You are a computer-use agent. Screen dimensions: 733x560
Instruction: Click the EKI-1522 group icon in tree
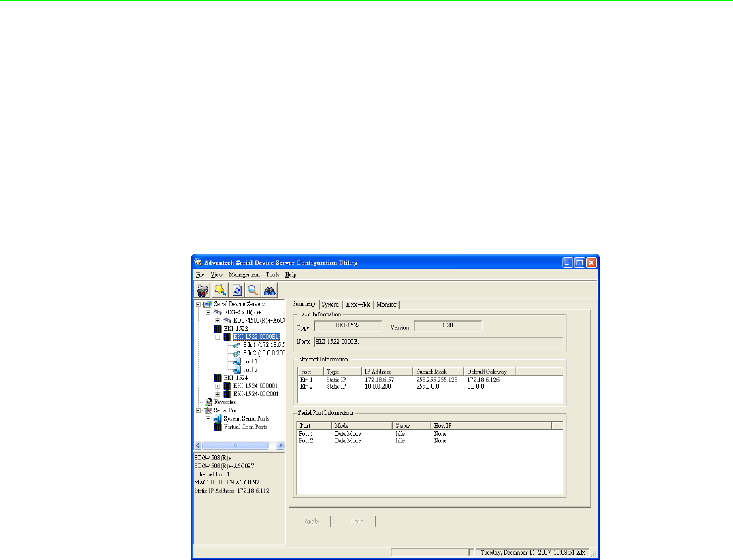tap(217, 329)
